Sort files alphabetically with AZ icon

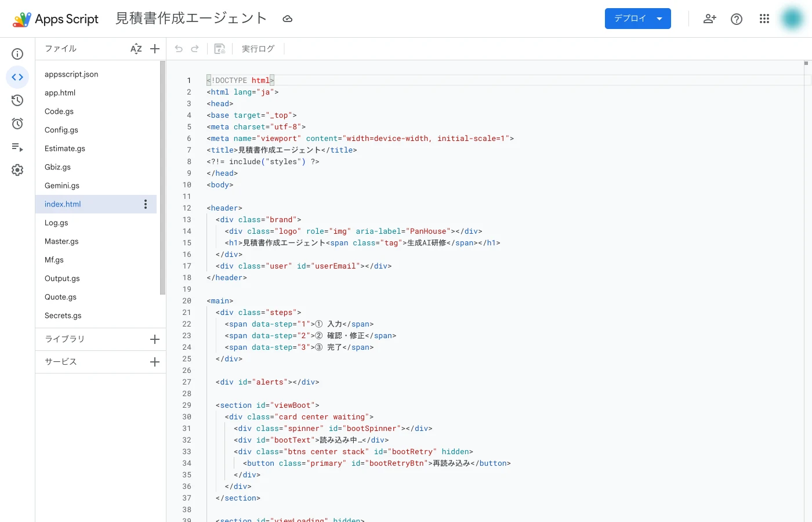pyautogui.click(x=136, y=49)
